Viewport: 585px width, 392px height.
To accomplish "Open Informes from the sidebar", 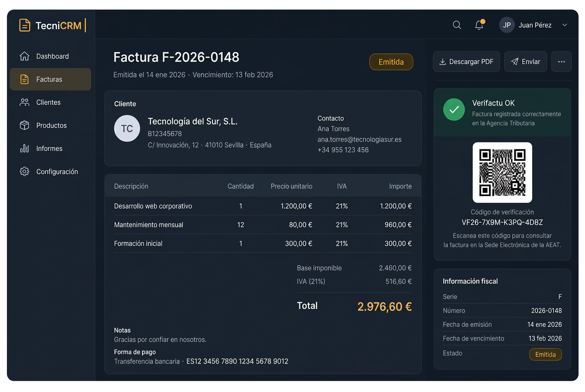I will click(50, 149).
